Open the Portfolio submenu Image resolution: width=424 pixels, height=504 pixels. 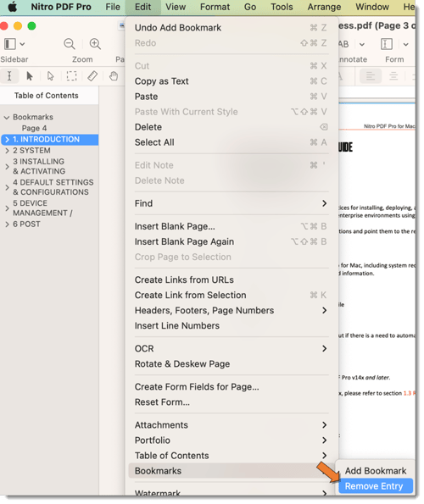point(231,440)
